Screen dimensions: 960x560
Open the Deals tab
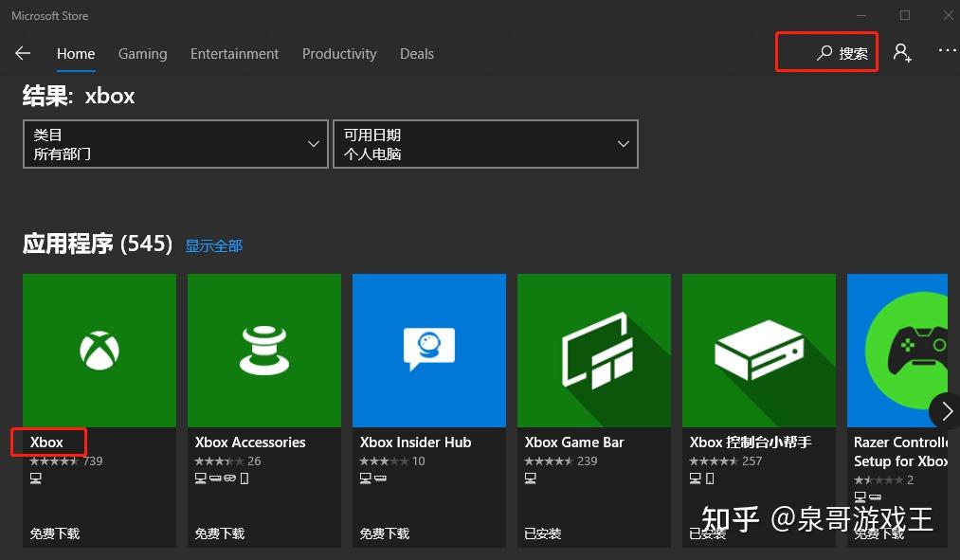tap(417, 54)
